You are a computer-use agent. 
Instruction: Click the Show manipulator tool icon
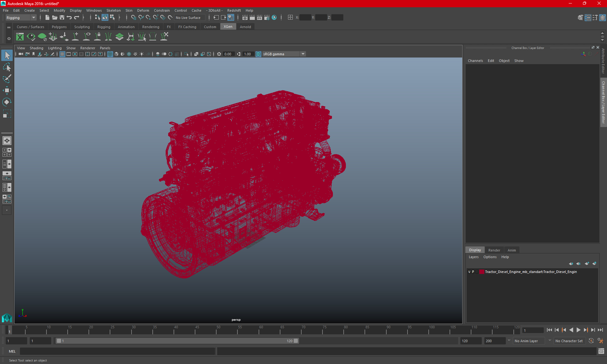pos(7,101)
